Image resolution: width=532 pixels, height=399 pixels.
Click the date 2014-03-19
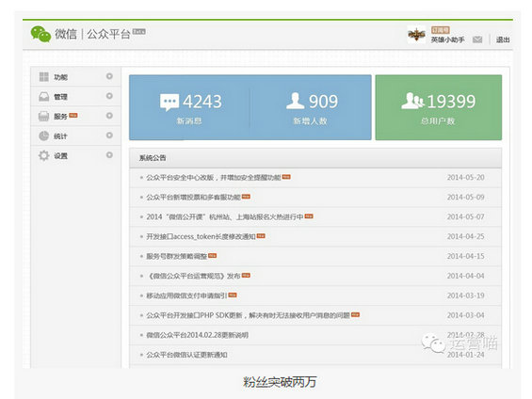pos(465,295)
